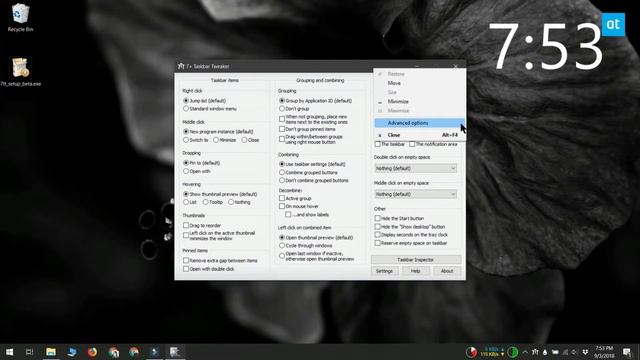Image resolution: width=640 pixels, height=360 pixels.
Task: Open the network icon in the tray
Action: pos(565,352)
